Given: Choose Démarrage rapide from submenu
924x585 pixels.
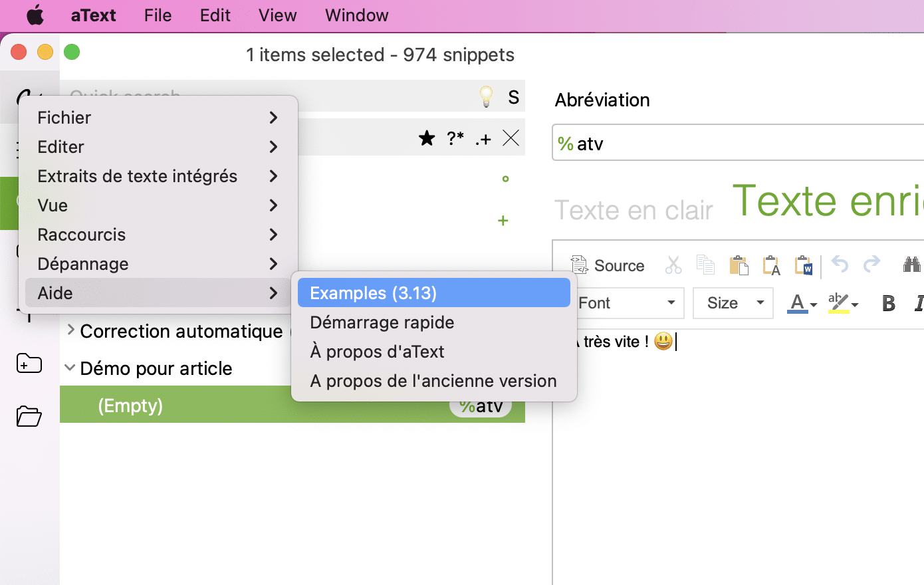Looking at the screenshot, I should coord(434,322).
